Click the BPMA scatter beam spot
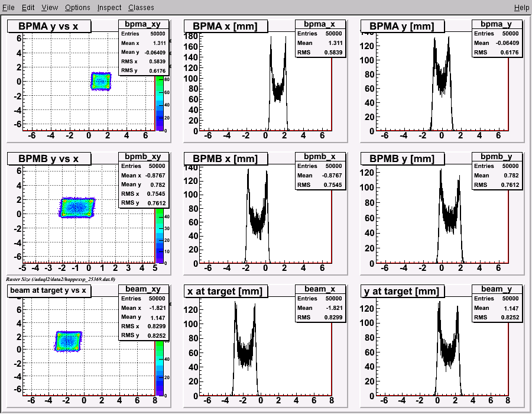532x414 pixels. pos(100,81)
